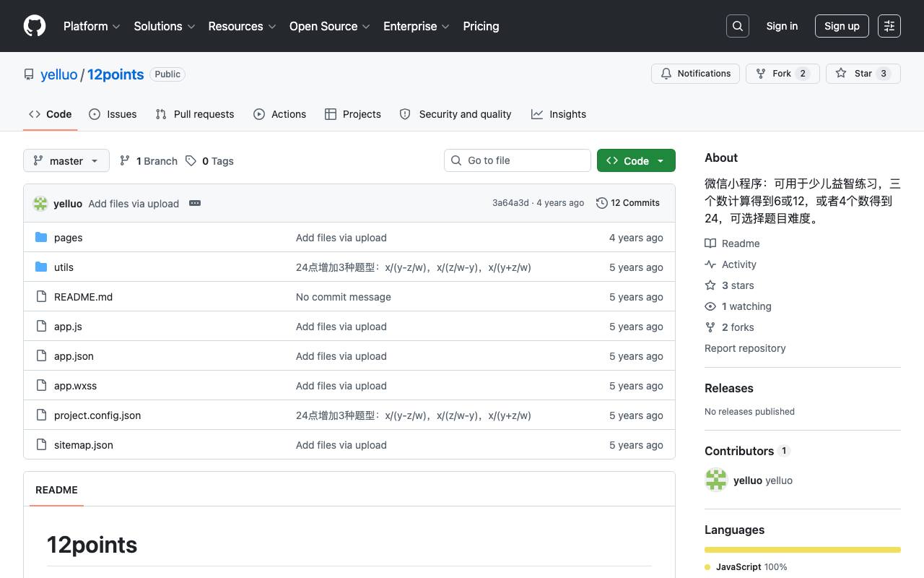The width and height of the screenshot is (924, 578).
Task: Open the appearance settings icon button
Action: click(x=889, y=26)
